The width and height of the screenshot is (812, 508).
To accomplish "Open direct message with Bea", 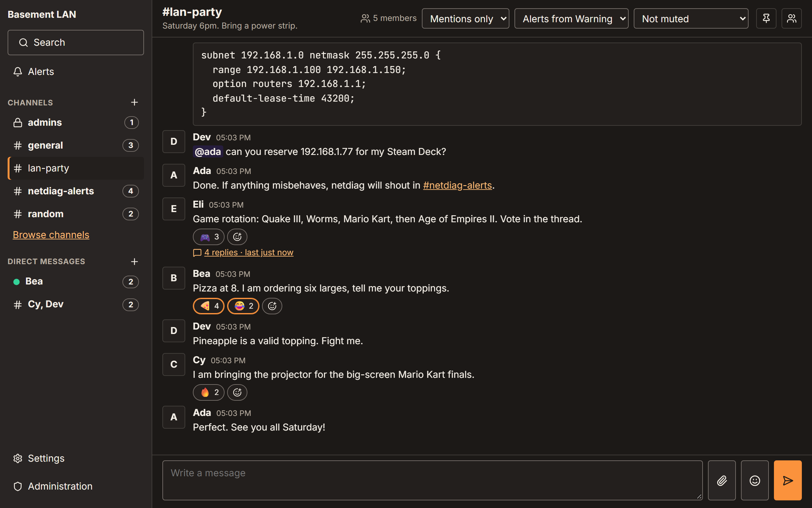I will (x=76, y=282).
